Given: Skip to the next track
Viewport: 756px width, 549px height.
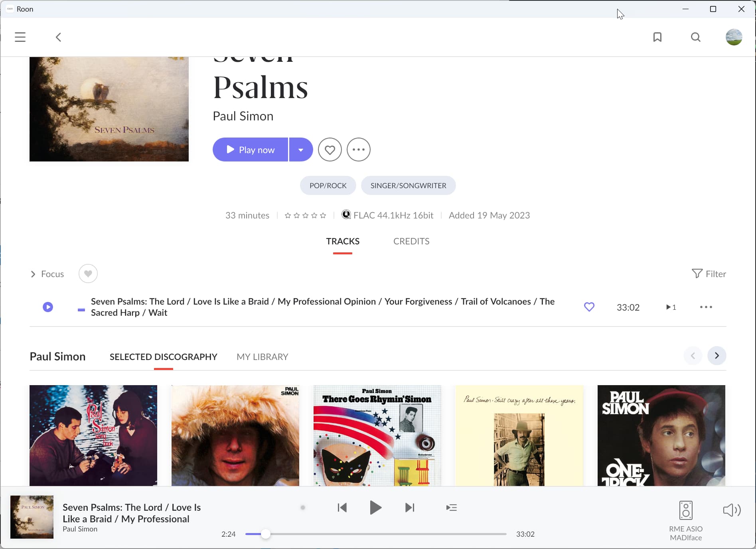Looking at the screenshot, I should [410, 508].
